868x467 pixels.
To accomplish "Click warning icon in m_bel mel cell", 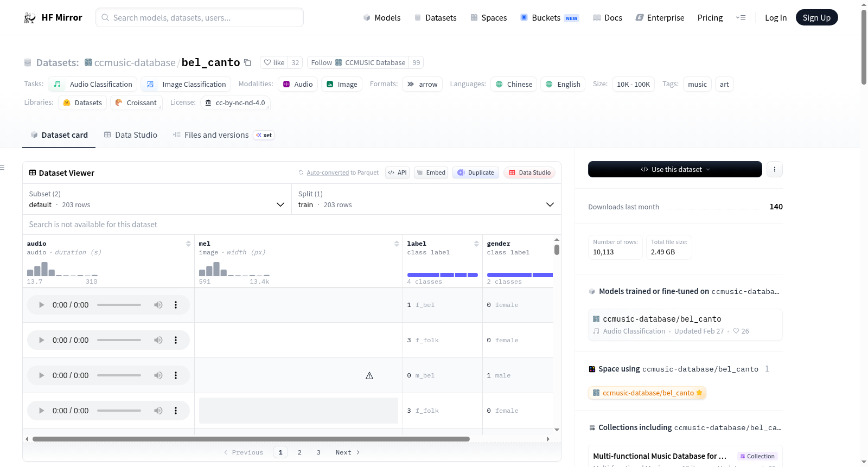I will pyautogui.click(x=369, y=375).
